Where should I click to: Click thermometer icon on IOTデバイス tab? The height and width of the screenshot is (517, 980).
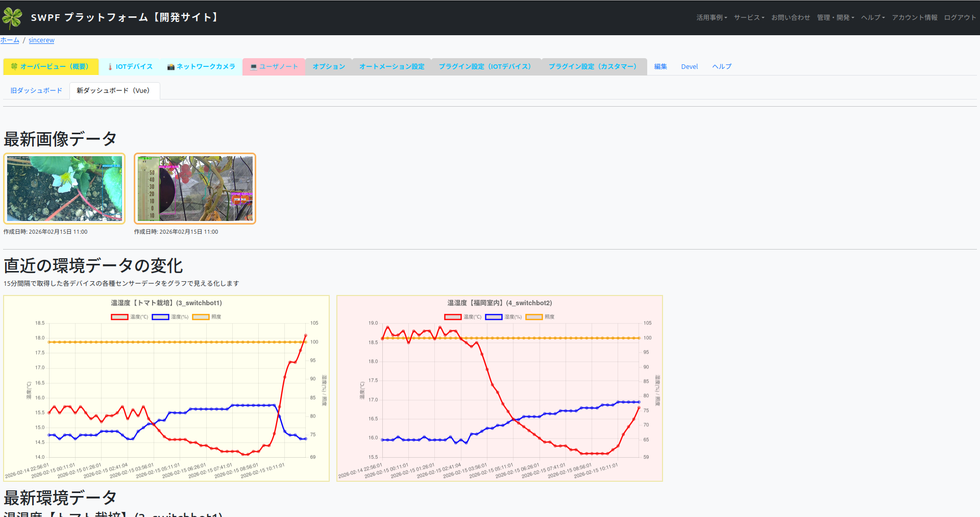[110, 67]
